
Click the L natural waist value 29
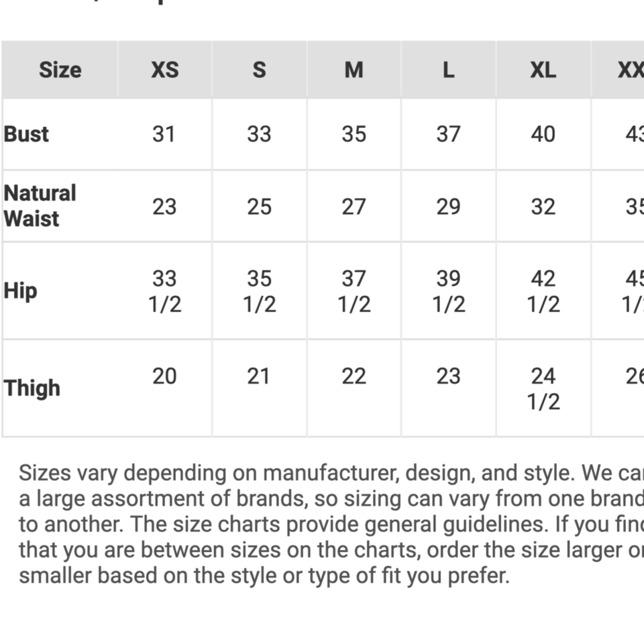click(448, 207)
